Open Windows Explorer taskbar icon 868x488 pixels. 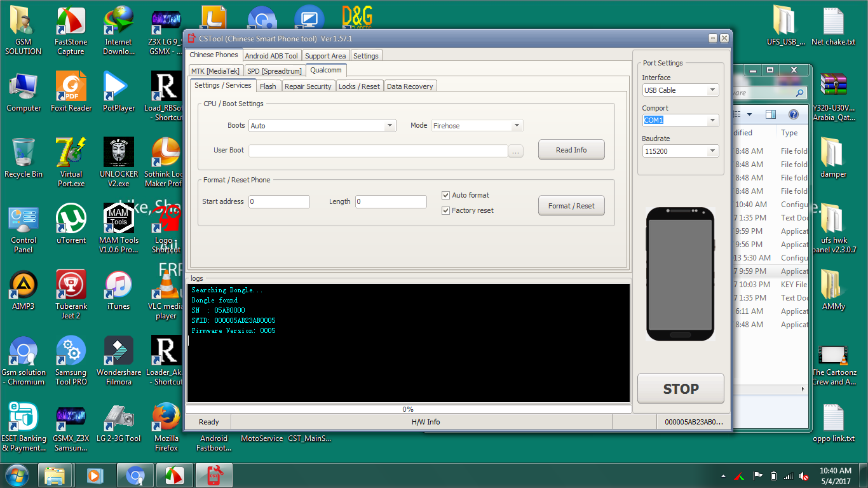point(55,475)
